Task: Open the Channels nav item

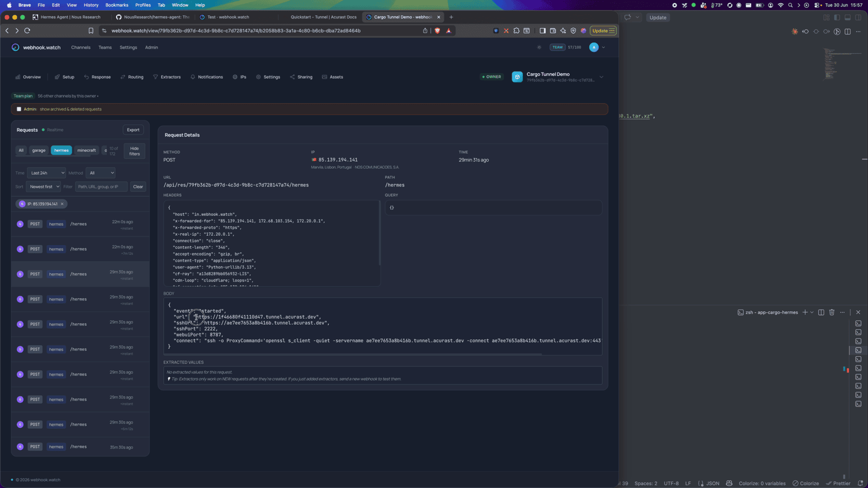Action: point(81,47)
